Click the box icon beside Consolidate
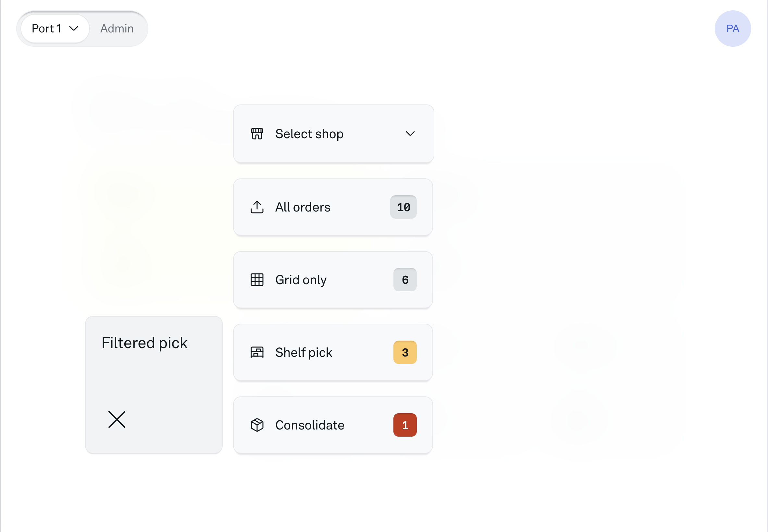The image size is (768, 532). 257,425
